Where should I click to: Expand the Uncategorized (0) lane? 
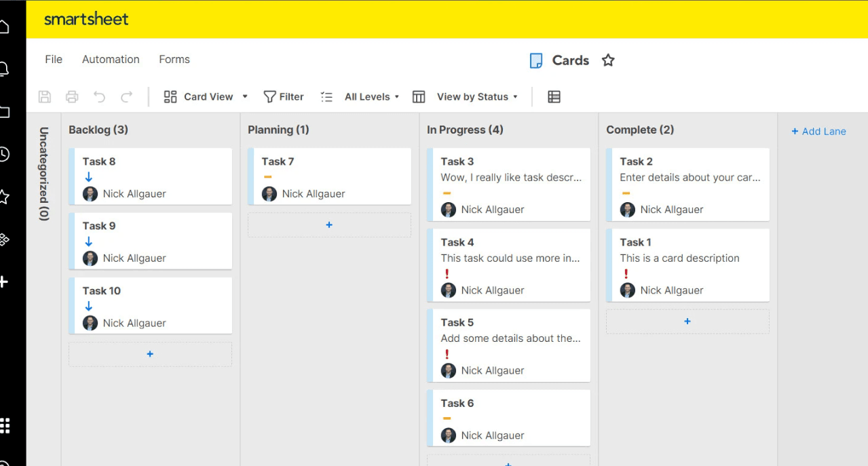pyautogui.click(x=44, y=174)
